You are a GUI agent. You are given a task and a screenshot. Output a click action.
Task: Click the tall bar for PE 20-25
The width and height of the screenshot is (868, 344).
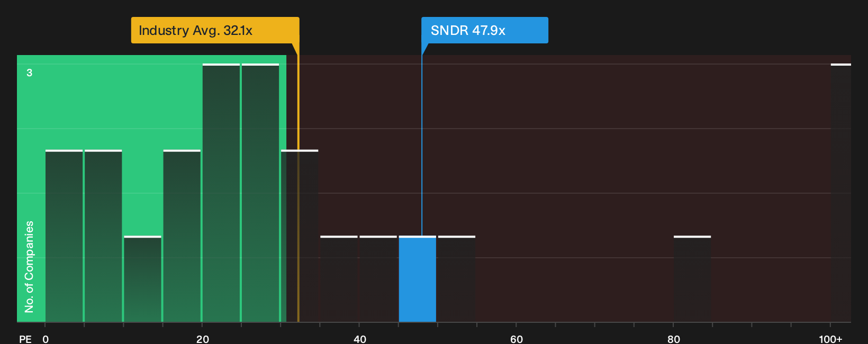click(221, 193)
